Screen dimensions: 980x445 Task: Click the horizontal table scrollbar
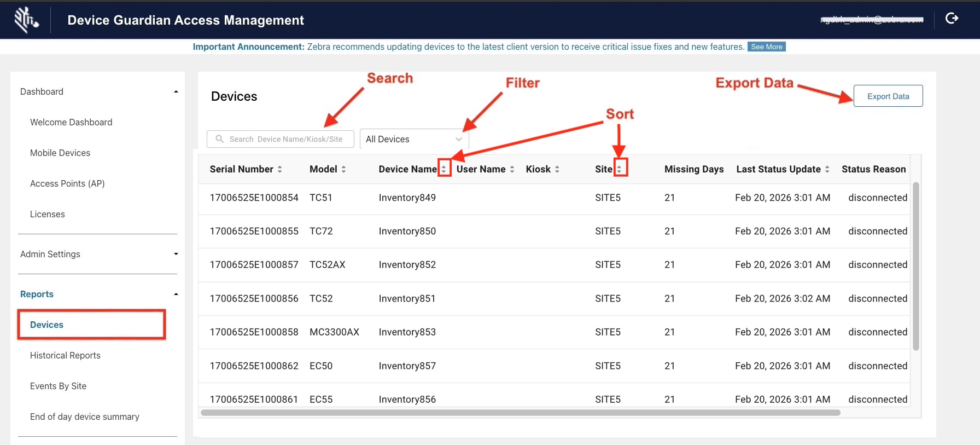(520, 413)
